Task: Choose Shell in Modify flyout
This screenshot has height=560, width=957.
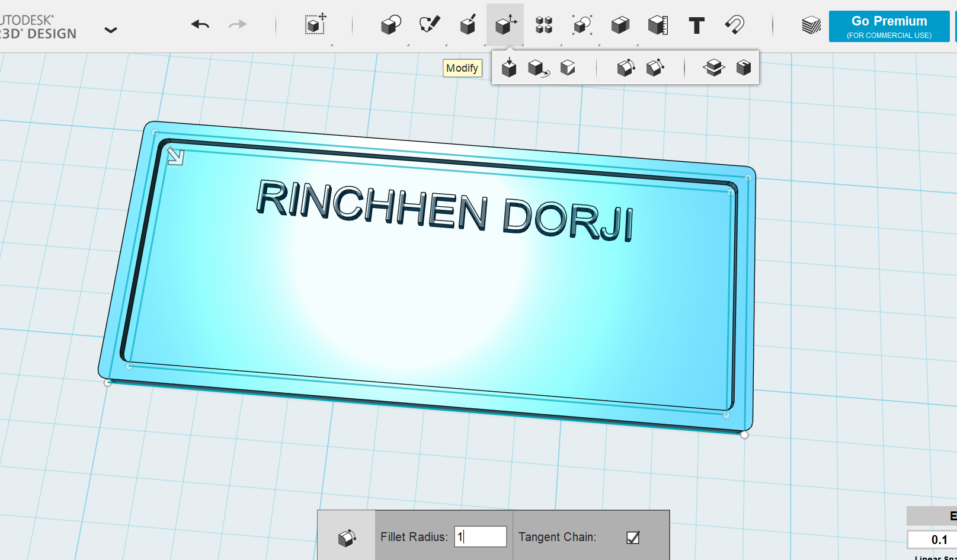Action: coord(744,68)
